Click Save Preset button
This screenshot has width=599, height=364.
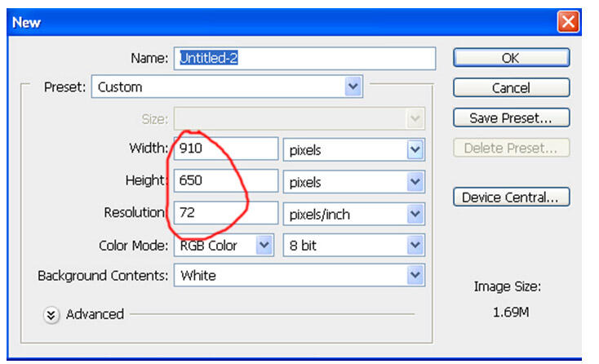(x=511, y=118)
